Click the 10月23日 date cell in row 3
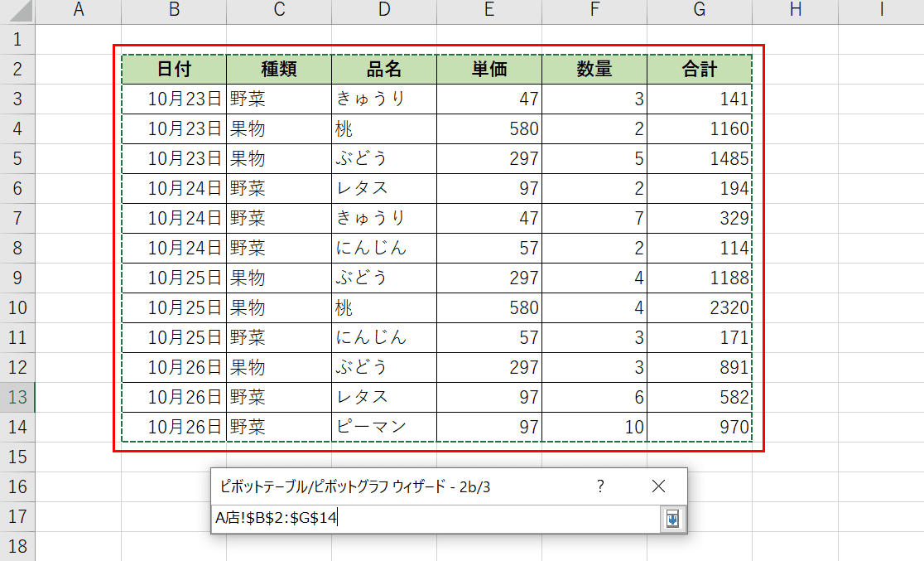The height and width of the screenshot is (561, 924). point(174,99)
